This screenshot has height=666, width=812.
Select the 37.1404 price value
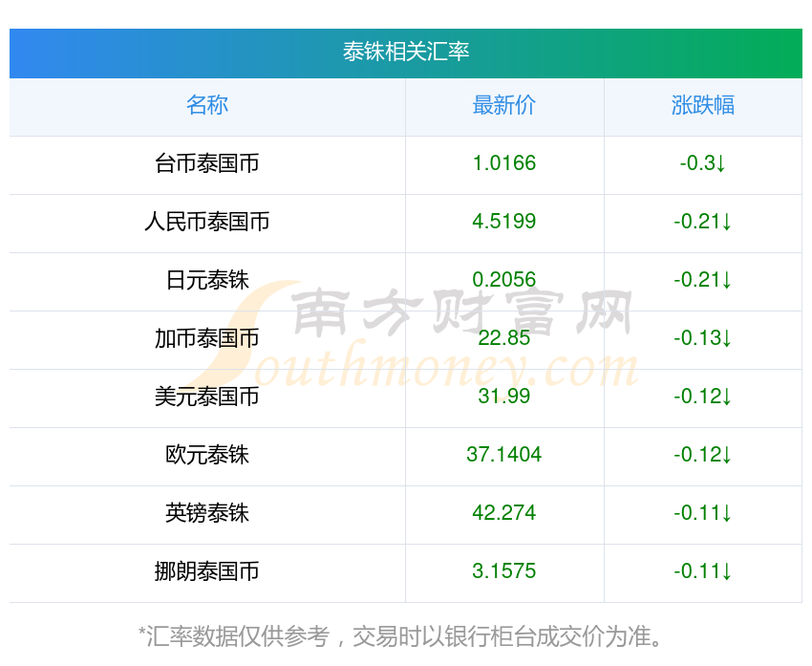point(504,455)
